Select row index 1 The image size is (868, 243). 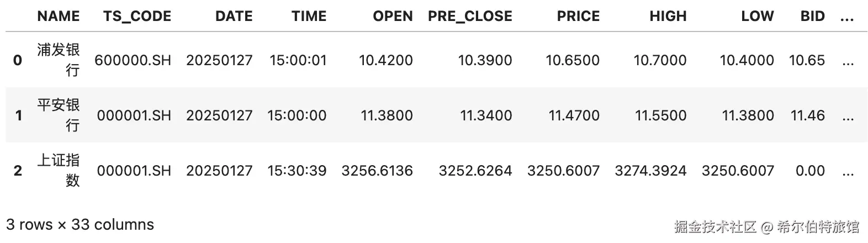pyautogui.click(x=18, y=115)
